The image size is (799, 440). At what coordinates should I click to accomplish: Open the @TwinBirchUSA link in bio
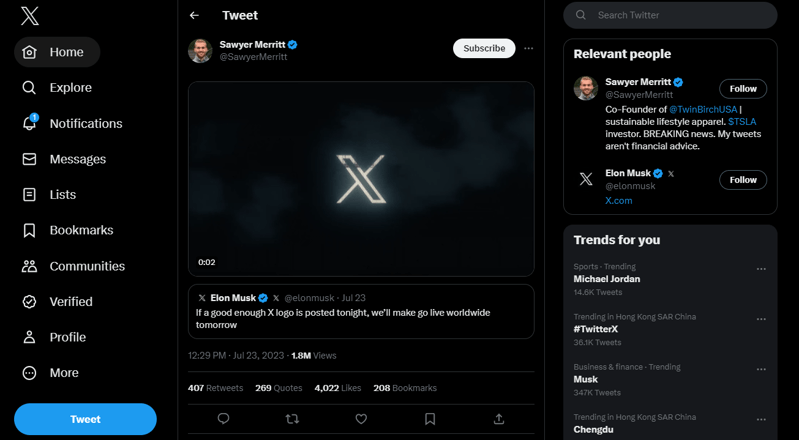click(703, 110)
